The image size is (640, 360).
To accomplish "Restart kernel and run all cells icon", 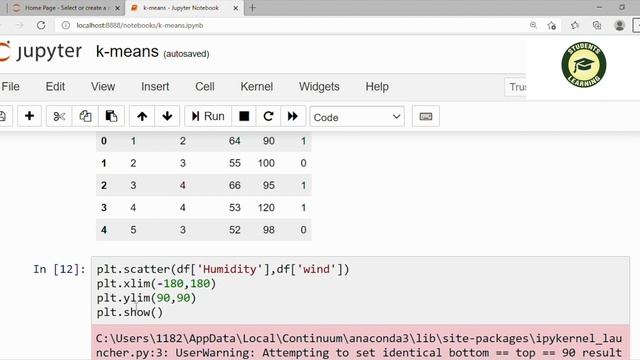I will pos(293,116).
